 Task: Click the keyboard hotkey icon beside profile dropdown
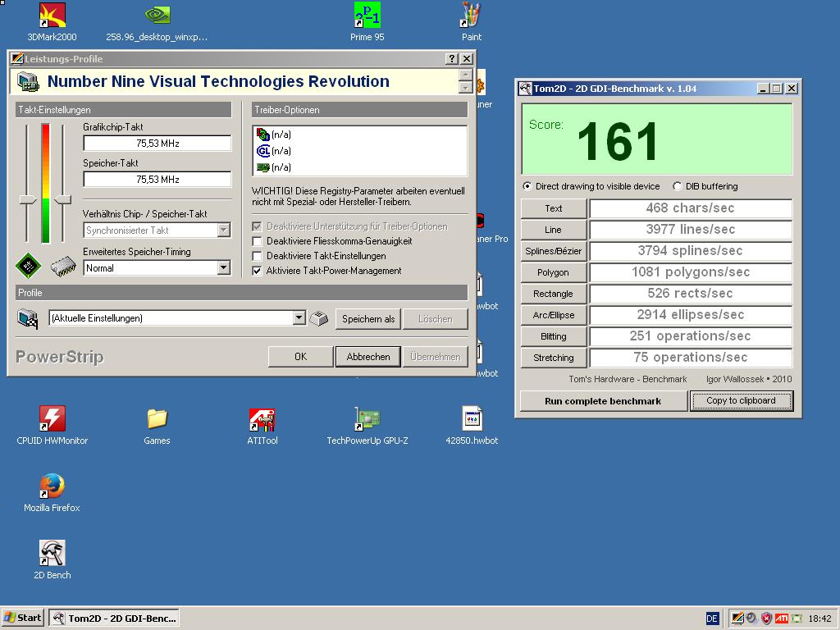click(x=319, y=318)
